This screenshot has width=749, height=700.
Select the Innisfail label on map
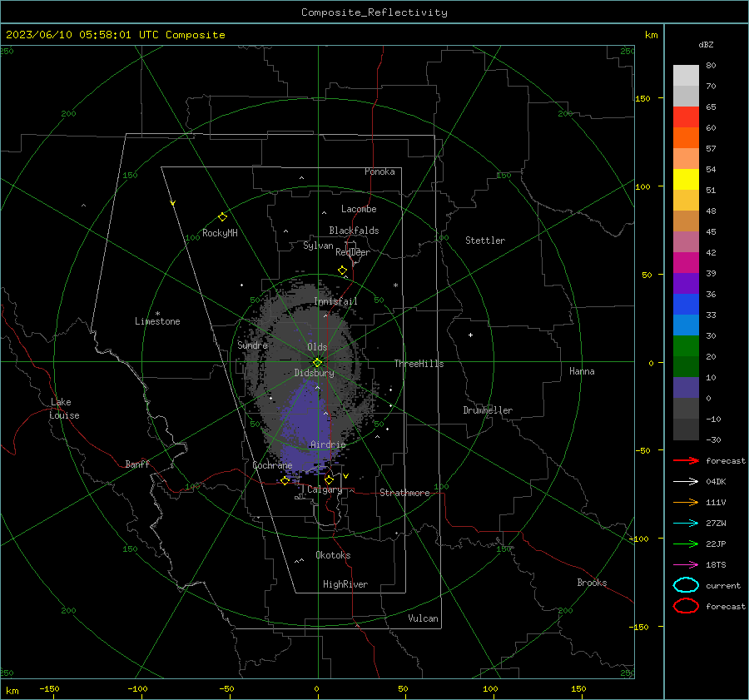pos(335,301)
